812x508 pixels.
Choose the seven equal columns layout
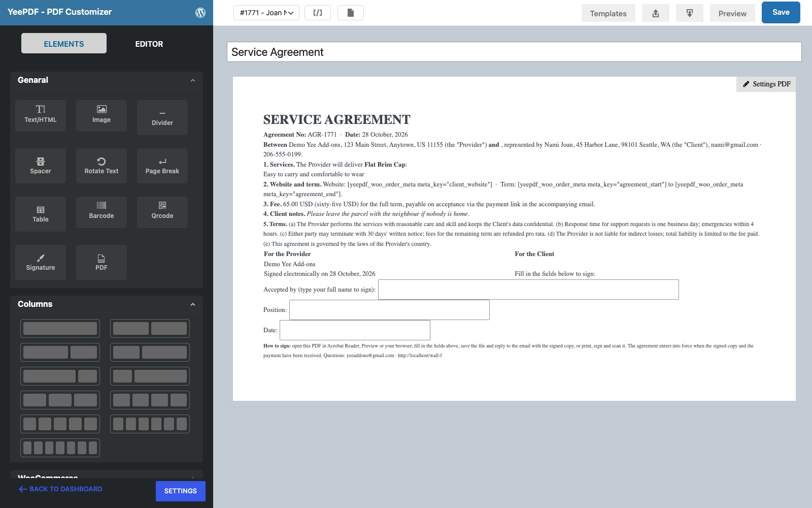coord(60,448)
